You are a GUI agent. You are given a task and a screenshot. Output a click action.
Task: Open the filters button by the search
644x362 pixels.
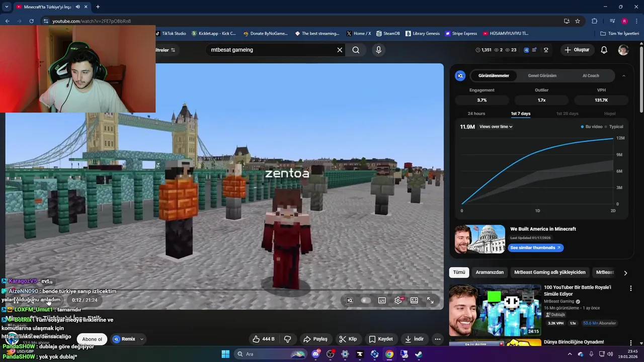coord(166,50)
